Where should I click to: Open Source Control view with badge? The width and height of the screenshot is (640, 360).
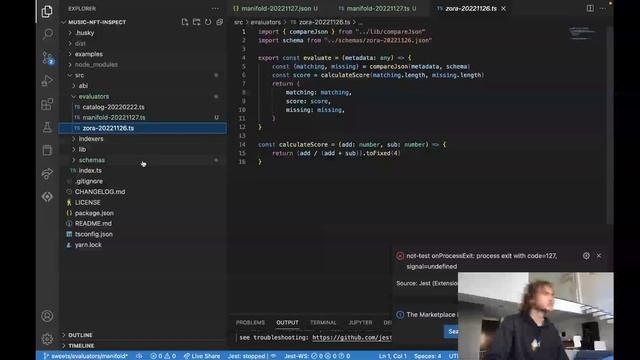point(47,58)
